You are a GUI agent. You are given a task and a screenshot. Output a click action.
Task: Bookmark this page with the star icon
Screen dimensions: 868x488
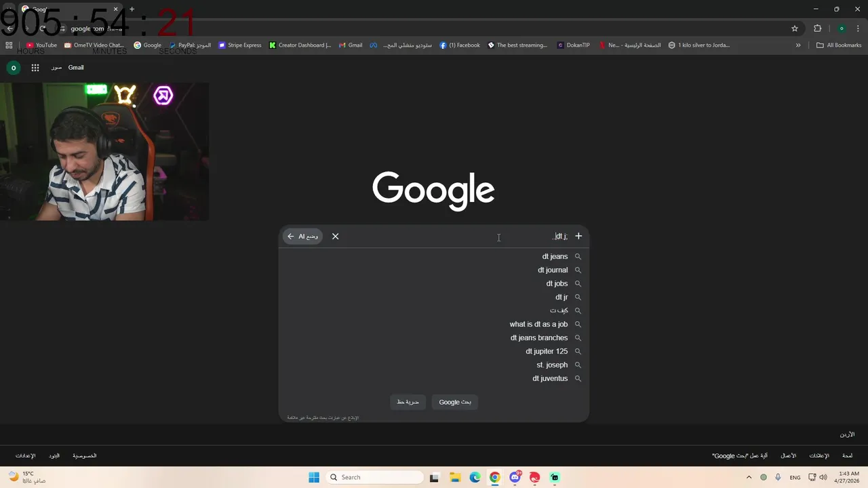point(795,28)
